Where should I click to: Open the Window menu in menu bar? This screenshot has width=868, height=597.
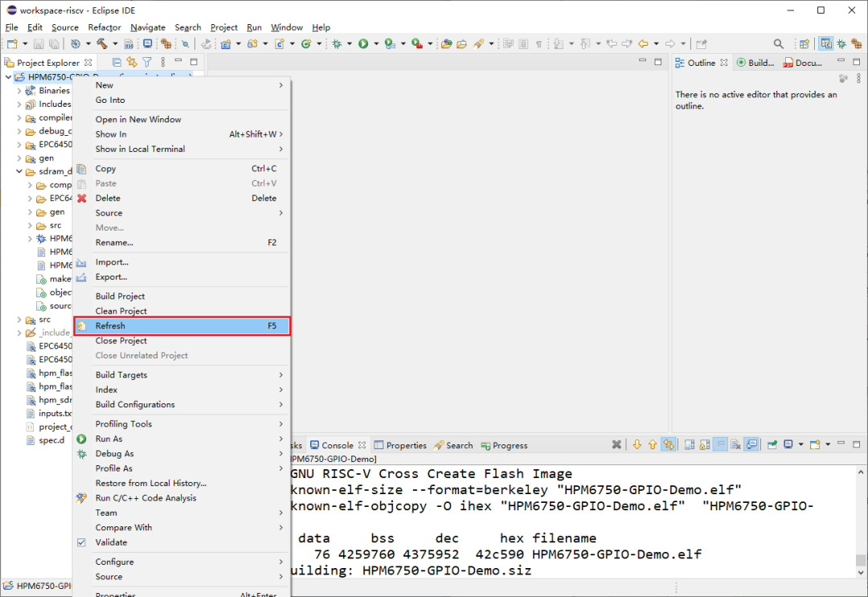click(x=287, y=27)
